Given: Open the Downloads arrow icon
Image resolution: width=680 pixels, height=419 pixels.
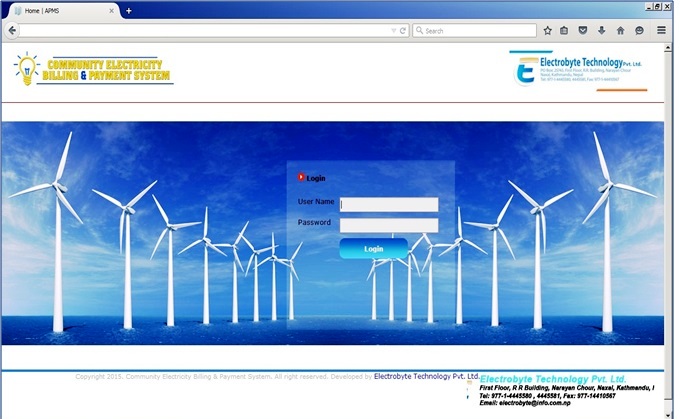Looking at the screenshot, I should (602, 30).
